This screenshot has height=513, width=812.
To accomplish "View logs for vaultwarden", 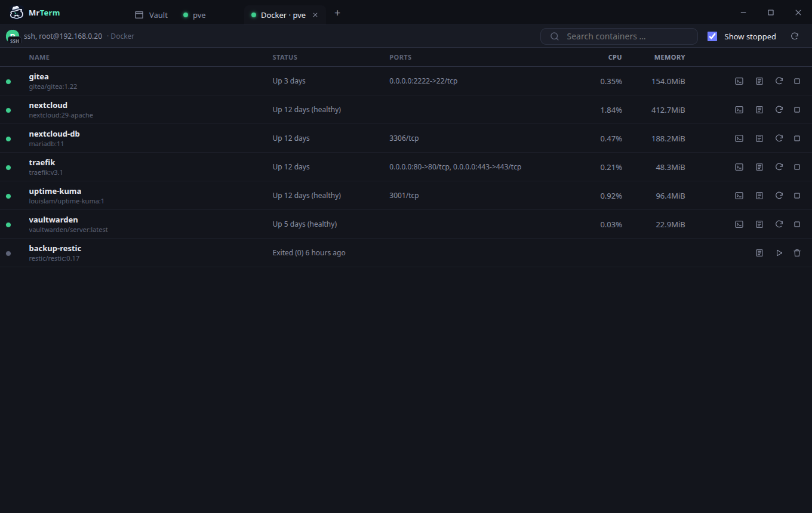I will click(759, 224).
